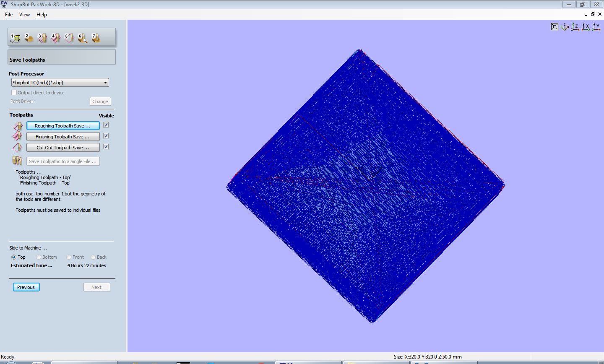The image size is (604, 364).
Task: Open step 2 material setup icon
Action: click(x=29, y=38)
